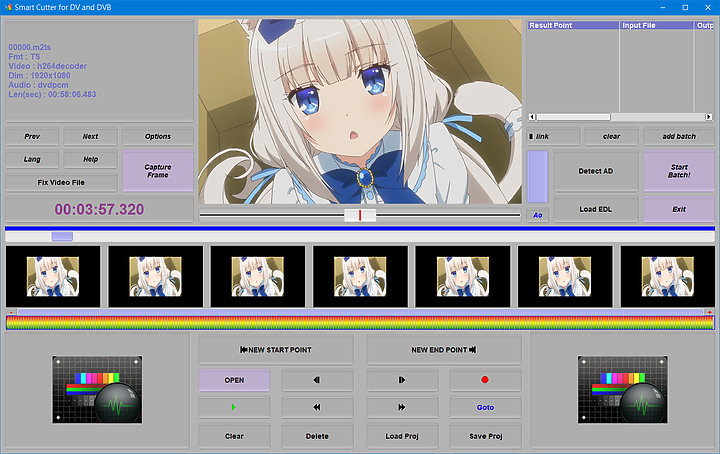Click the thin lavender zoom range bar
The image size is (720, 454).
pyautogui.click(x=360, y=312)
